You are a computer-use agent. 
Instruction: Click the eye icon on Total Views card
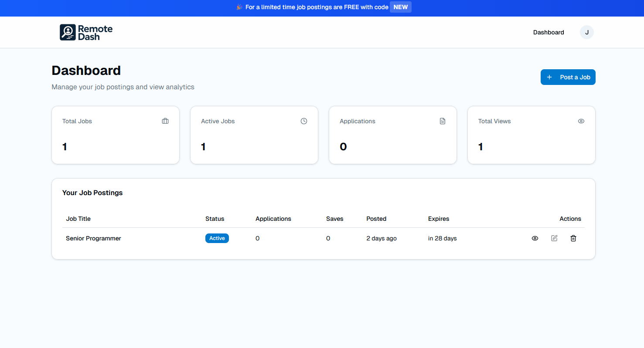(x=581, y=121)
